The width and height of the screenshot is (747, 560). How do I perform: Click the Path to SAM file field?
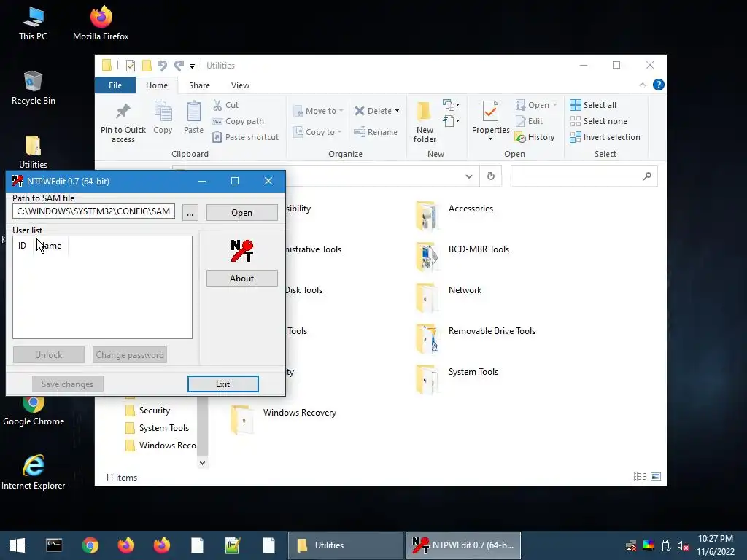[x=93, y=211]
